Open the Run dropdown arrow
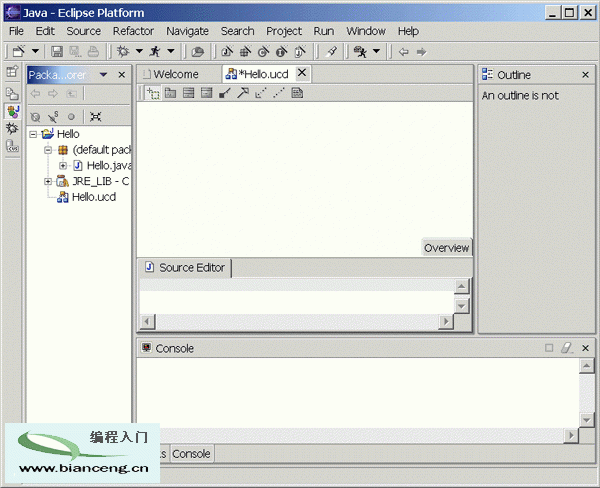The width and height of the screenshot is (600, 488). (x=171, y=51)
